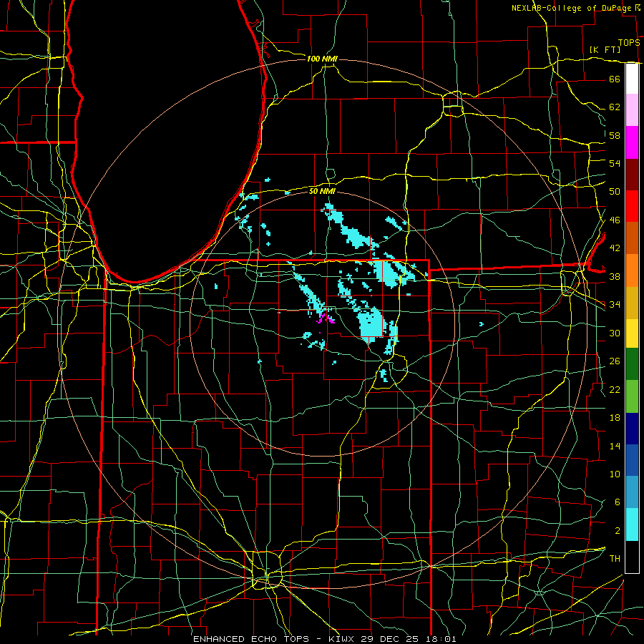Viewport: 644px width, 644px height.
Task: Click the 6 legend value
Action: tap(617, 502)
